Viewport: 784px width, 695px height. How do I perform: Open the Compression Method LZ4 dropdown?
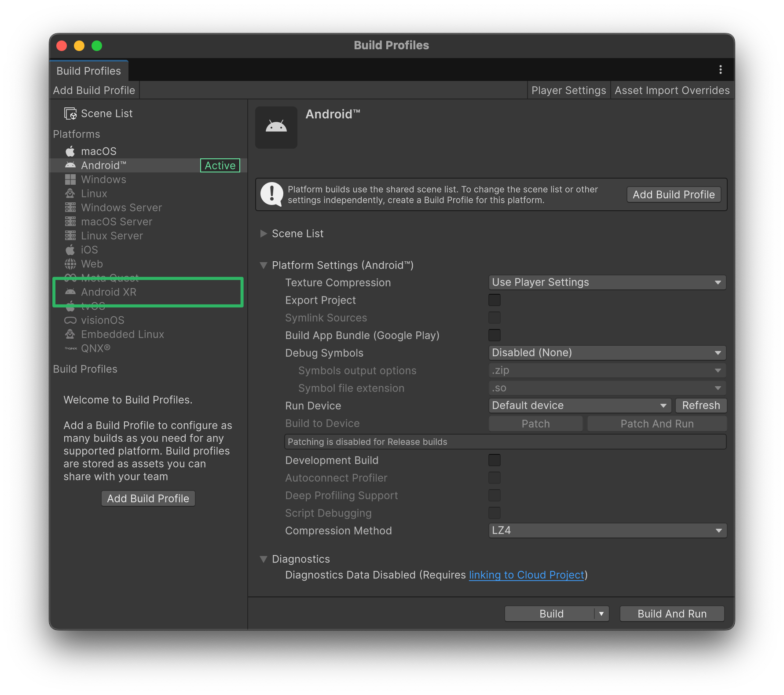click(607, 530)
